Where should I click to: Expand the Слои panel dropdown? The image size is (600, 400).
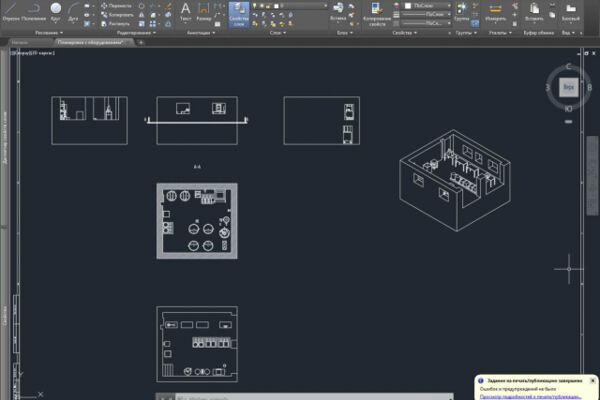point(278,33)
